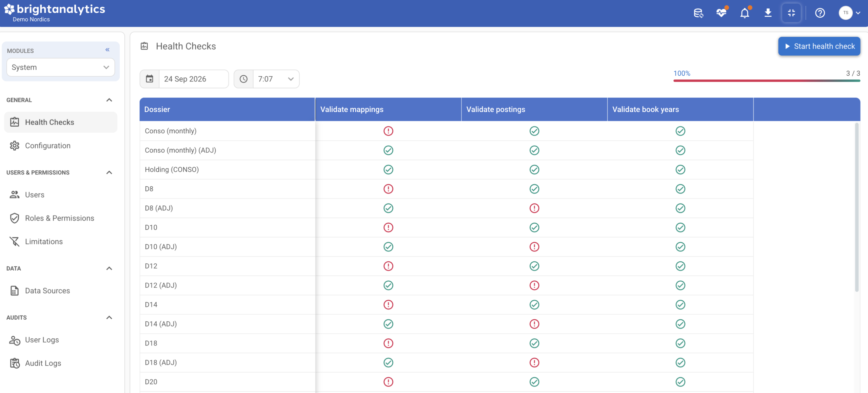Open Configuration in the sidebar
This screenshot has width=868, height=393.
pos(61,146)
